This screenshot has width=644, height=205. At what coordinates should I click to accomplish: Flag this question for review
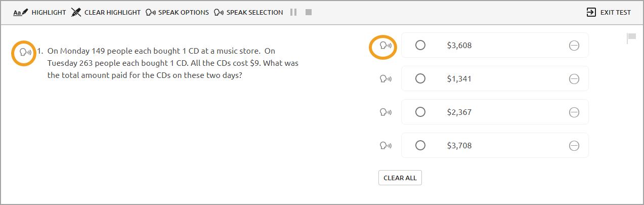631,37
